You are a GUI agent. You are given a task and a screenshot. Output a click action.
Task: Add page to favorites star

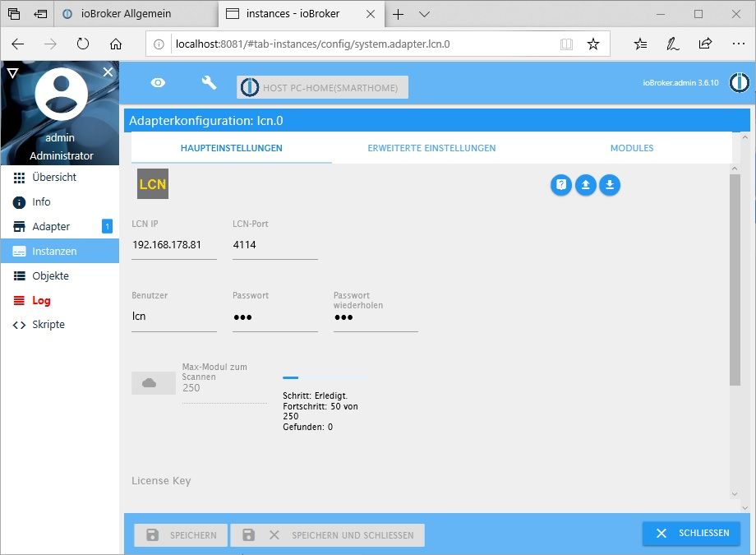pos(593,44)
